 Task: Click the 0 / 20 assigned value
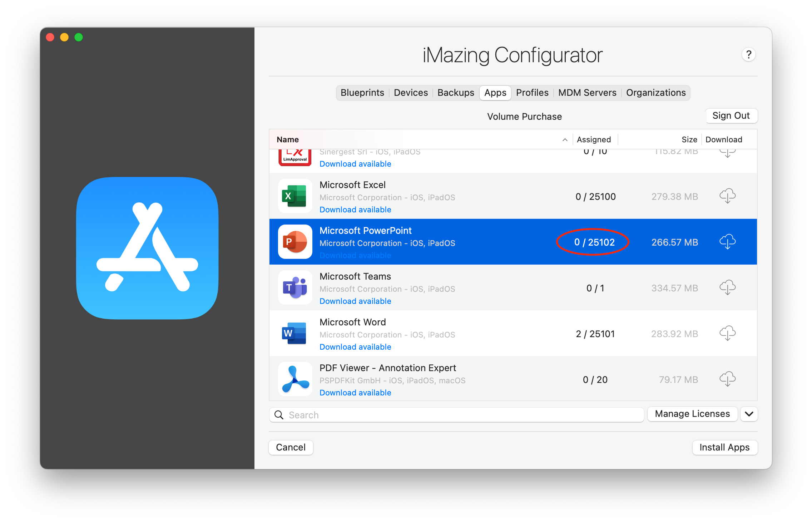click(595, 380)
